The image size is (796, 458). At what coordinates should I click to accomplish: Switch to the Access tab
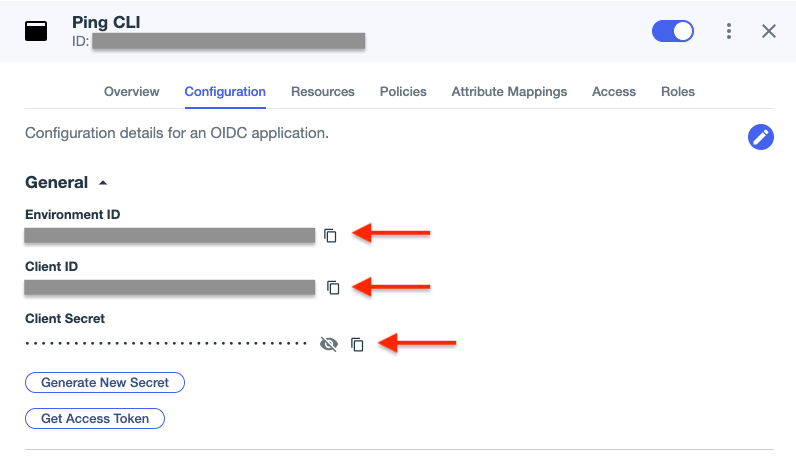pyautogui.click(x=613, y=91)
